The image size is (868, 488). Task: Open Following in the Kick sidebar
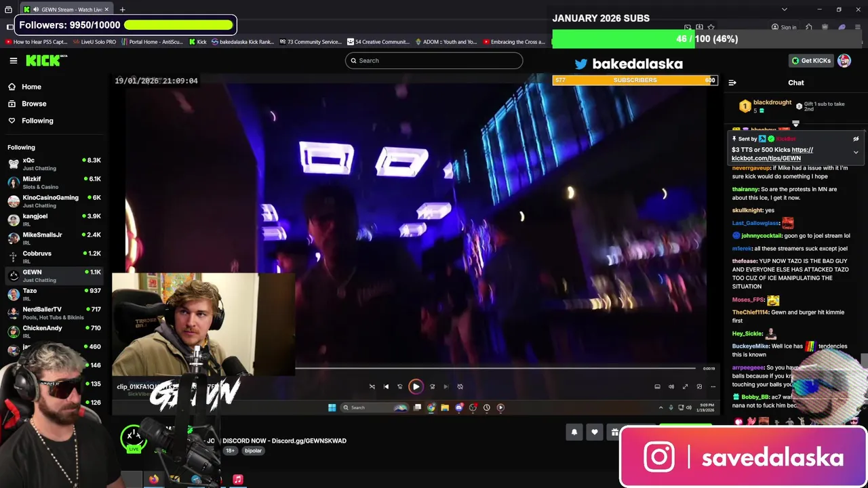[37, 121]
